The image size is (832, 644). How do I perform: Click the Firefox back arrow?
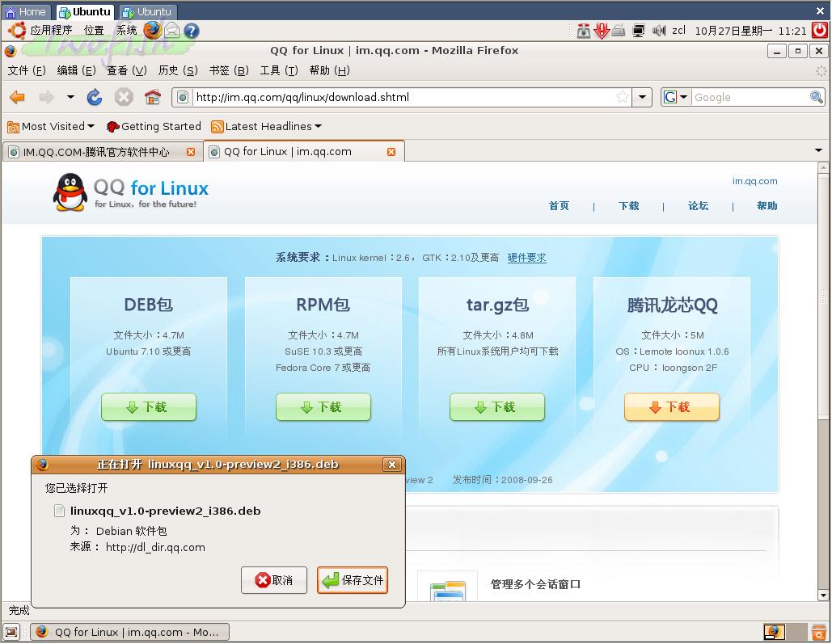18,97
